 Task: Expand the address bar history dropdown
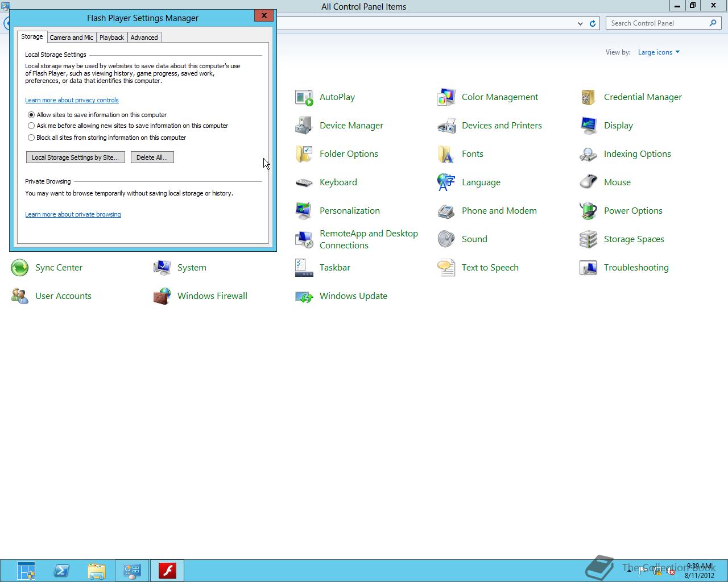580,23
